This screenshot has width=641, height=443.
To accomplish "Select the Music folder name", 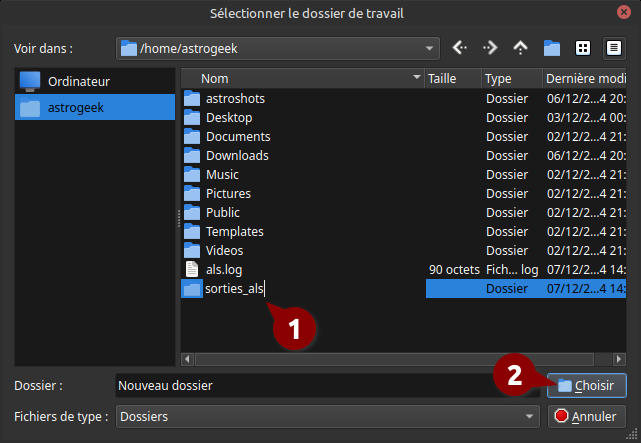I will [x=222, y=175].
